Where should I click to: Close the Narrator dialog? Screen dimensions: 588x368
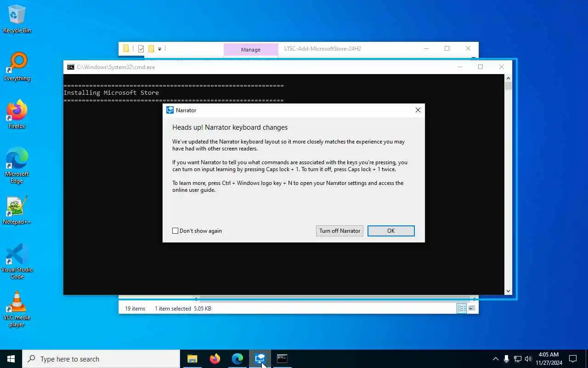point(418,110)
